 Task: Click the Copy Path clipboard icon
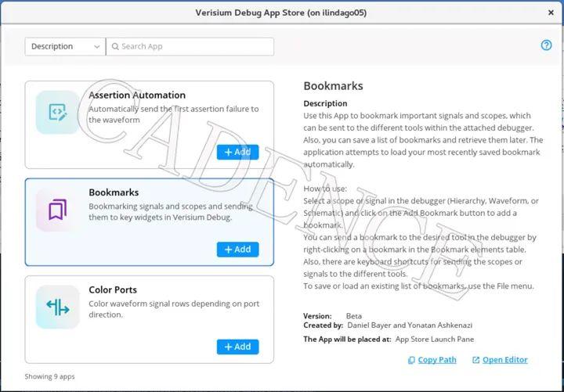[x=411, y=360]
